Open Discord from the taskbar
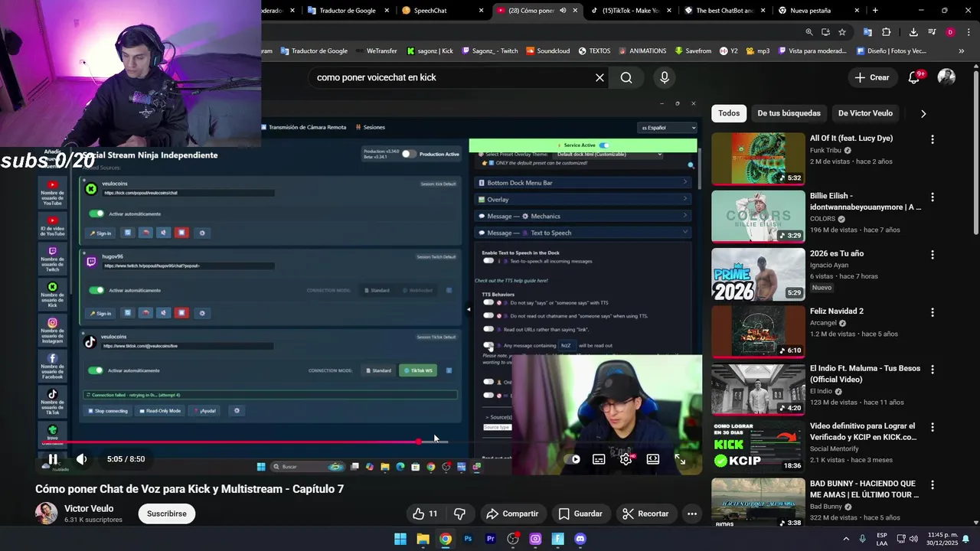This screenshot has width=980, height=551. coord(580,539)
